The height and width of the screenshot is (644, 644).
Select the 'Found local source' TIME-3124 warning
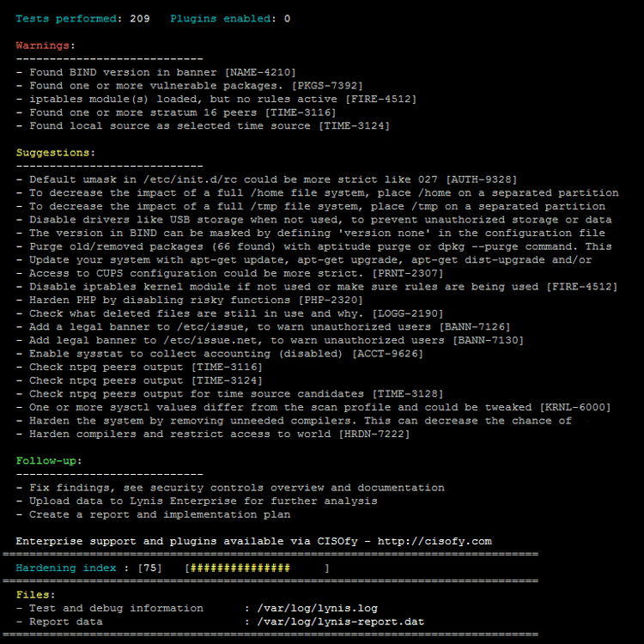coord(203,126)
